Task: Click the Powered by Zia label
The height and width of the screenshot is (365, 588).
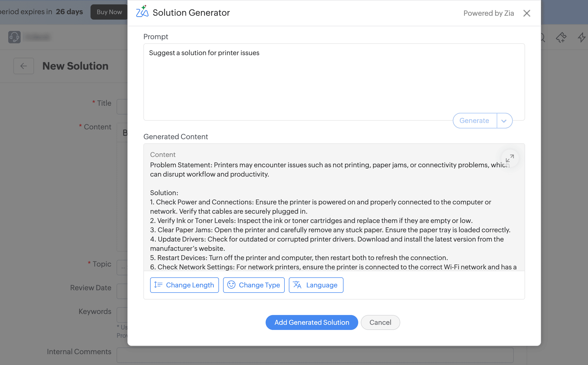Action: pyautogui.click(x=488, y=13)
